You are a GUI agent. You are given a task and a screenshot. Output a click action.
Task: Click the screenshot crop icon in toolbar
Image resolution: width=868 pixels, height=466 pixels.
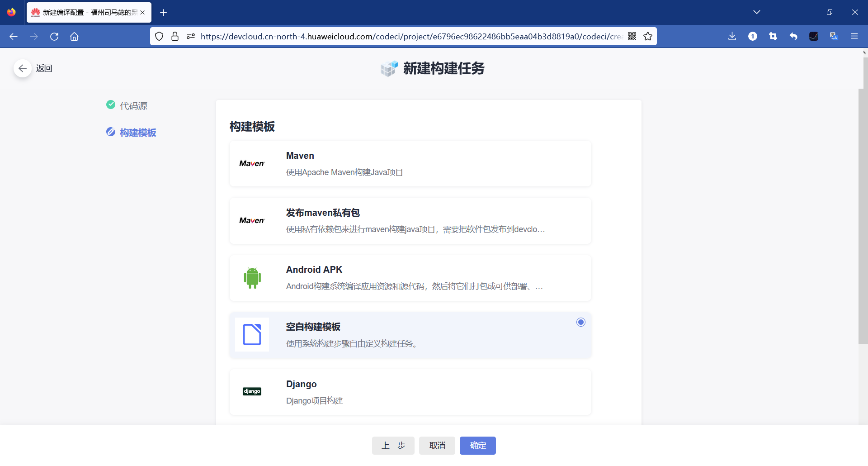tap(773, 36)
